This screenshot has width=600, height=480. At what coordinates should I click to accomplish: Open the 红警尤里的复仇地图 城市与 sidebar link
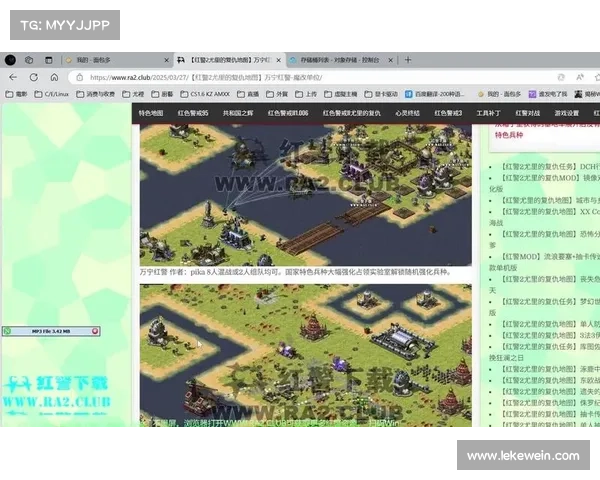[x=550, y=200]
